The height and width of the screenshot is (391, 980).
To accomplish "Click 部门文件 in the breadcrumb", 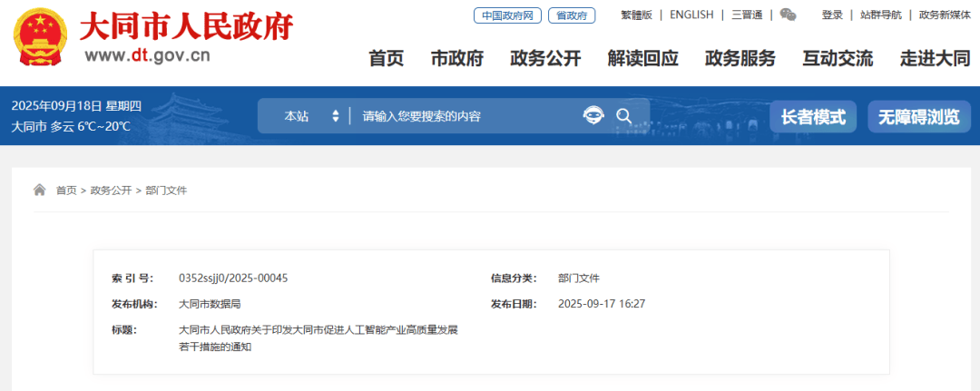I will click(x=166, y=191).
